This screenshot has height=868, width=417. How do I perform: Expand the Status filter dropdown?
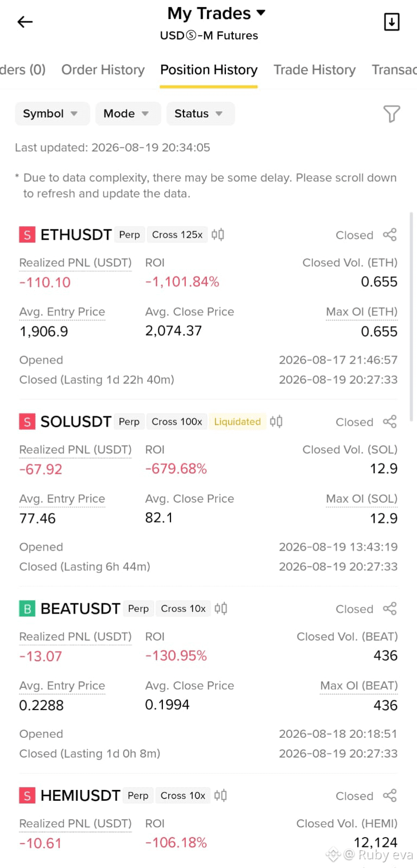coord(200,113)
